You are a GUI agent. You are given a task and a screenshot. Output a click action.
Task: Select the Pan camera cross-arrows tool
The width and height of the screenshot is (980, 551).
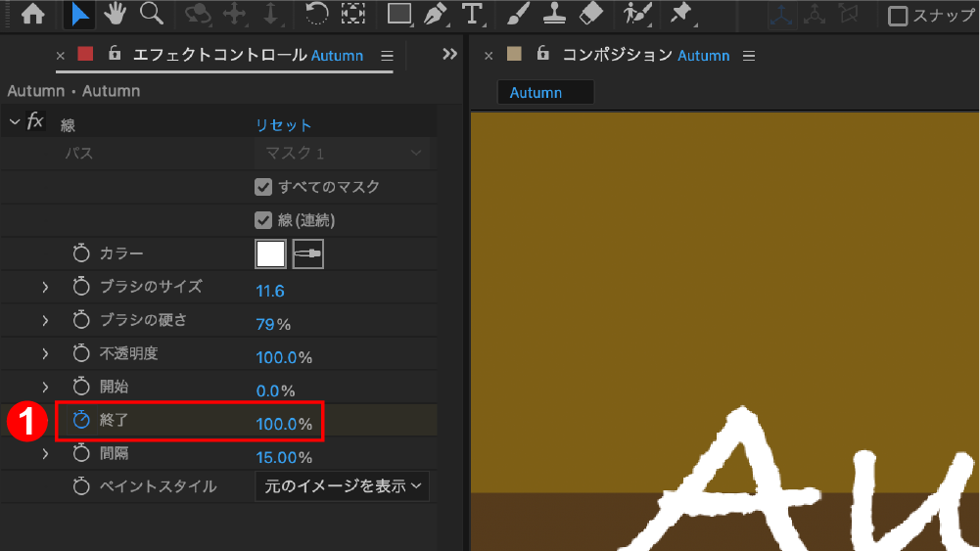point(235,15)
